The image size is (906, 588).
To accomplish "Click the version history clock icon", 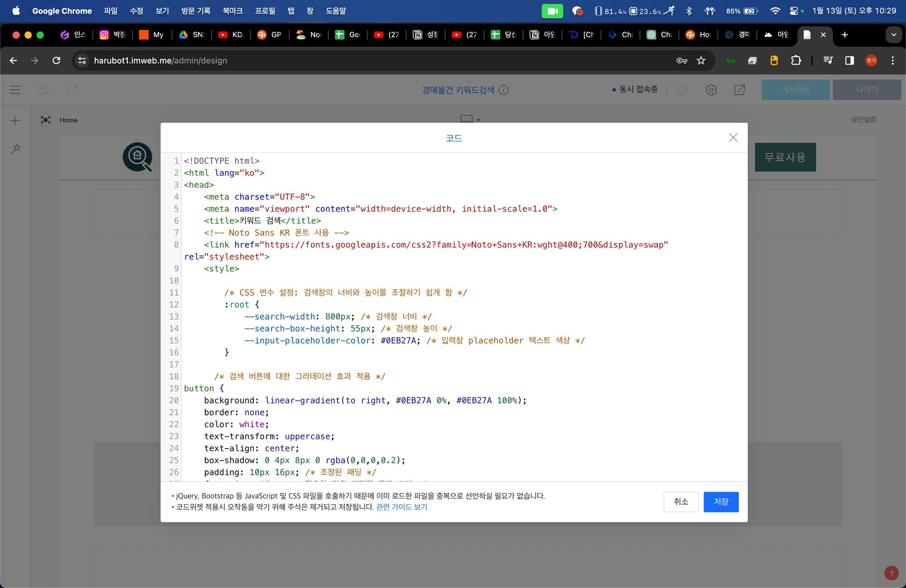I will tap(682, 90).
